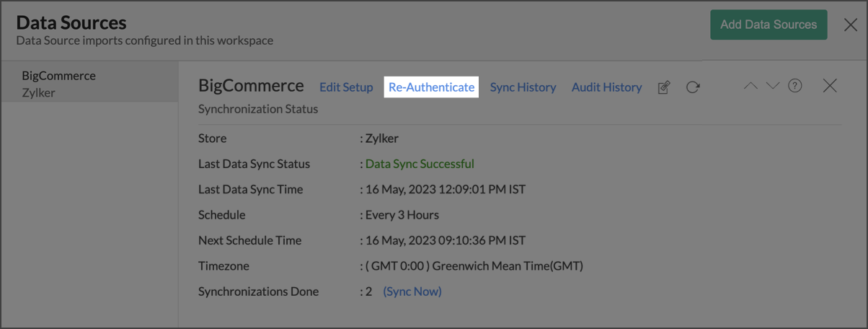
Task: Click the Next Schedule Time value
Action: click(446, 240)
